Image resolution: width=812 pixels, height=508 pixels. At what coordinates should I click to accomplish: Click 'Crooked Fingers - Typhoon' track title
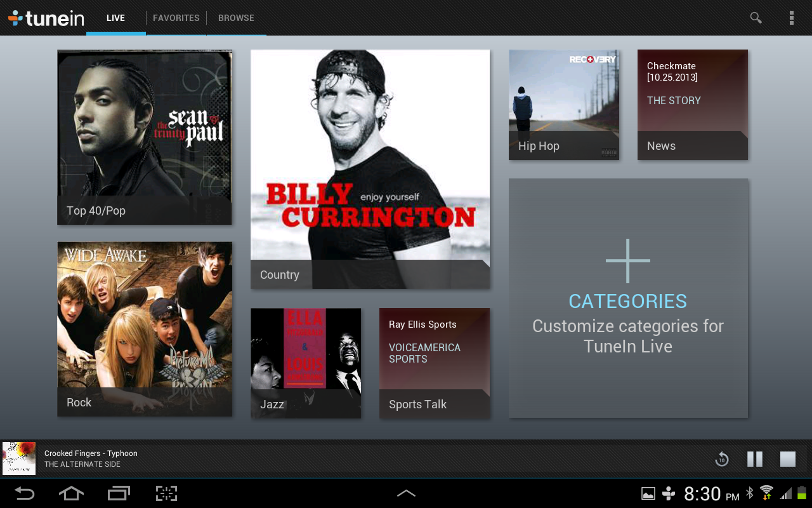pos(91,453)
